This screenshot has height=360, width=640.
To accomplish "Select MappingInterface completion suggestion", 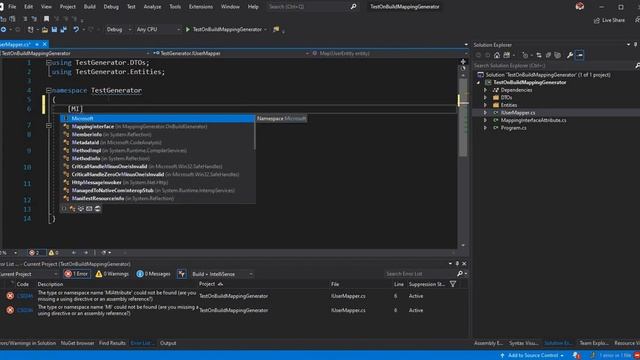I will [x=157, y=127].
